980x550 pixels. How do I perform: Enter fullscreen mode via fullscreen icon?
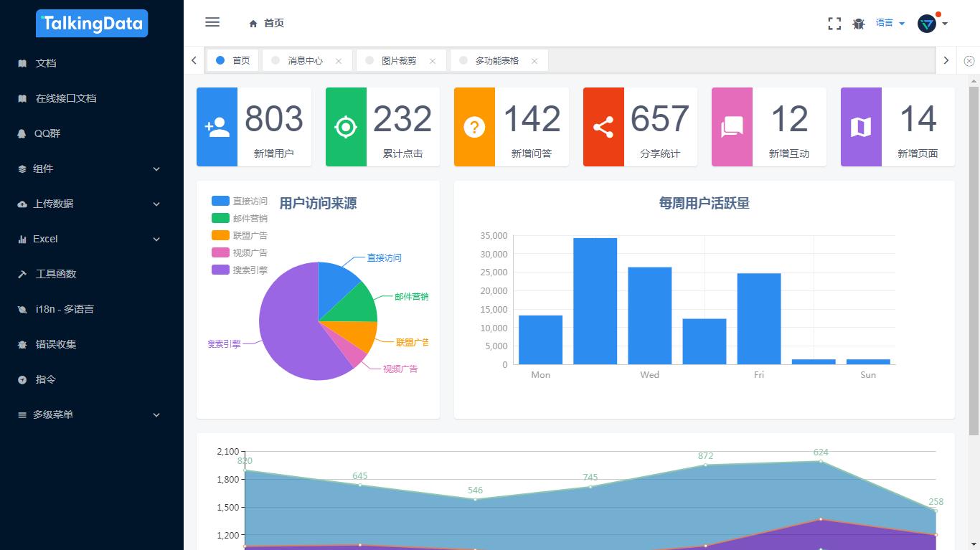(834, 24)
